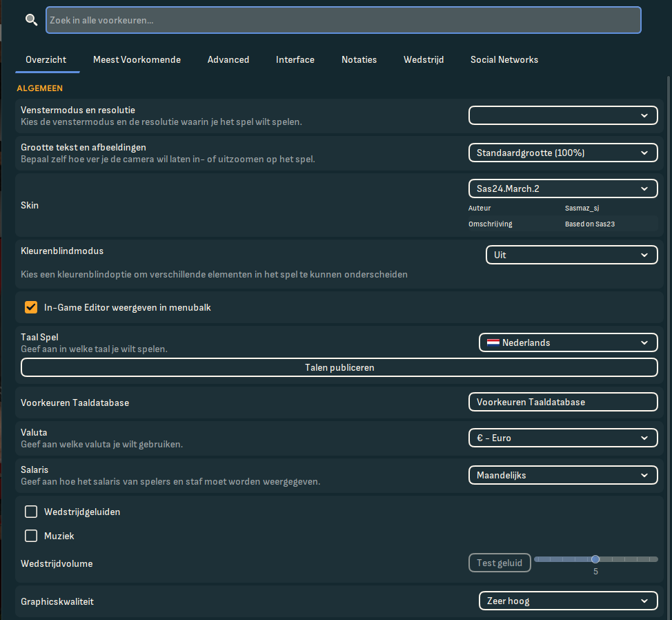Screen dimensions: 672x620
Task: Open the Sas24.March.2 skin dropdown
Action: pos(563,188)
